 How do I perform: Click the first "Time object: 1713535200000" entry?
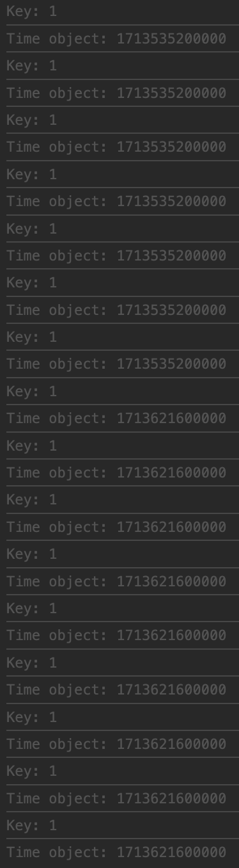(x=116, y=39)
